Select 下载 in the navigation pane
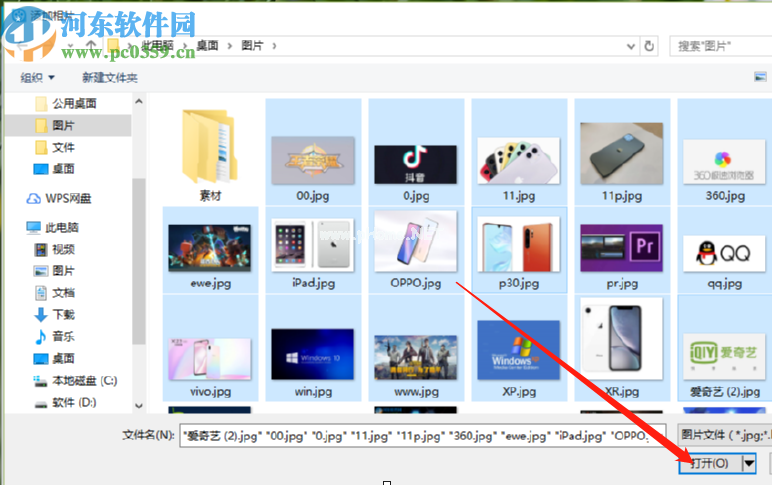Screen dimensions: 772x485 click(x=62, y=314)
